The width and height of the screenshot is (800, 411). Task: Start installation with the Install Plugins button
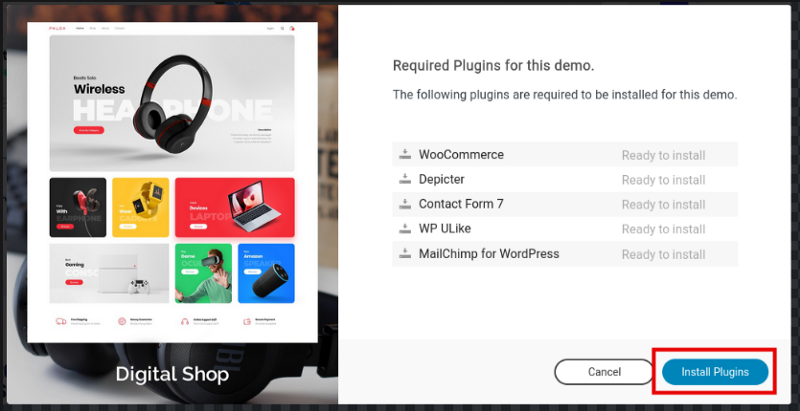715,372
